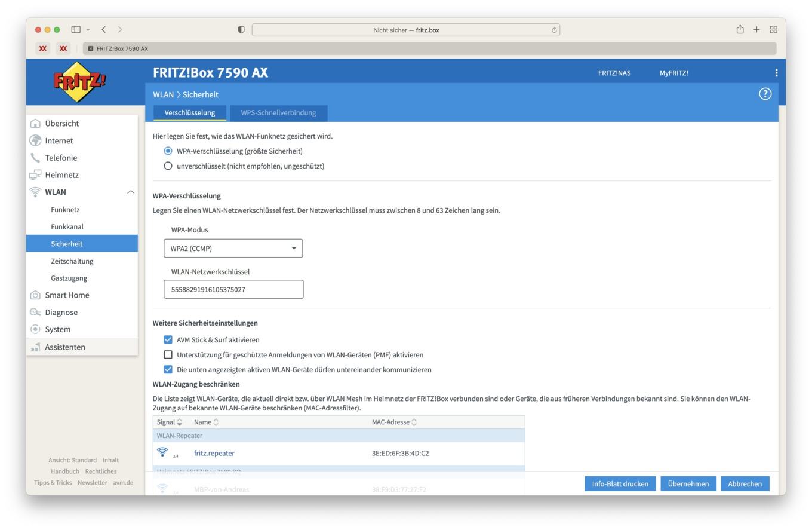Open the WPA-Modus dropdown
Viewport: 812px width, 530px height.
pos(233,249)
